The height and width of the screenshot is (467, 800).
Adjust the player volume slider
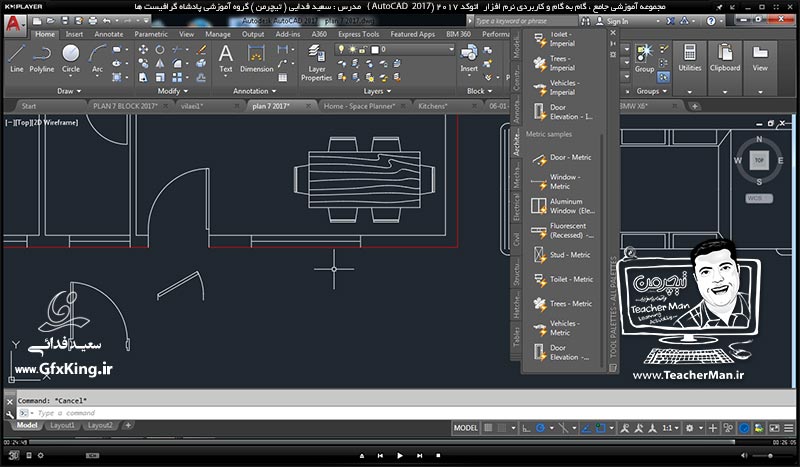(x=769, y=456)
